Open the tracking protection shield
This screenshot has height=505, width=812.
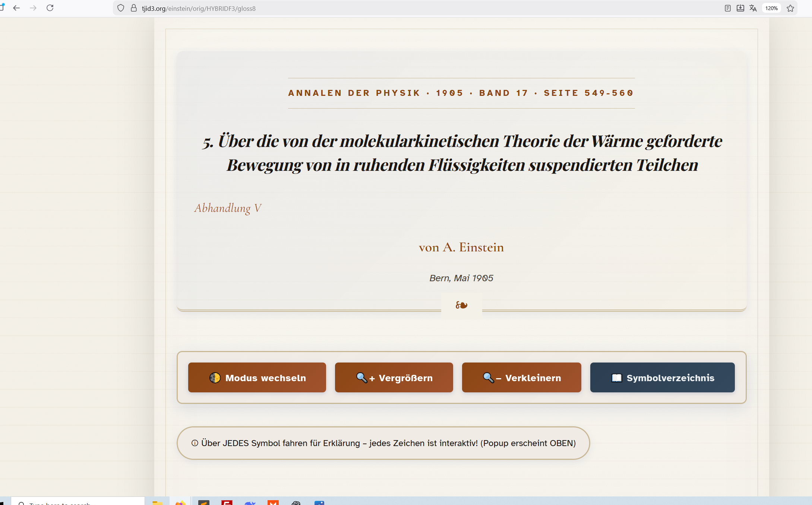[x=120, y=8]
